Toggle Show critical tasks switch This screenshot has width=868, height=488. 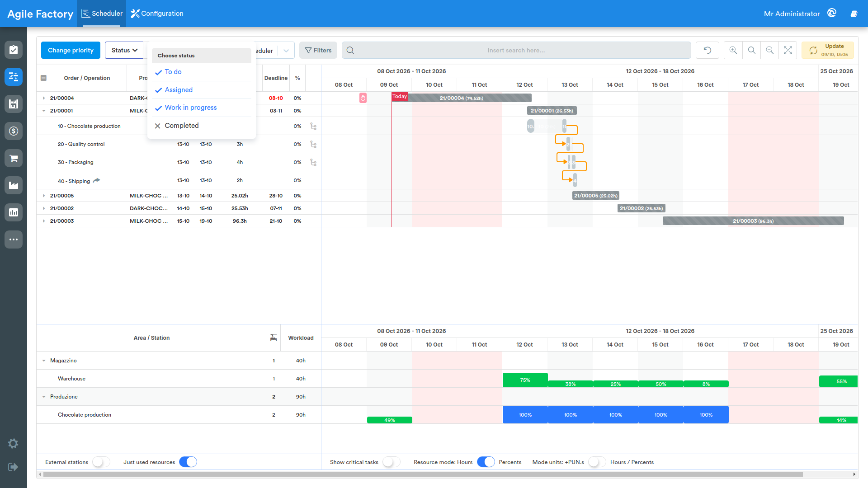392,462
